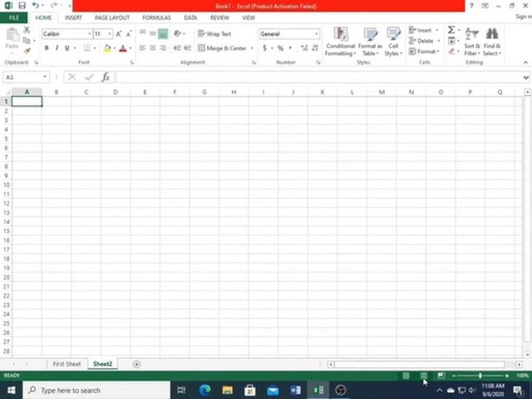
Task: Toggle Center horizontal alignment
Action: coord(153,48)
